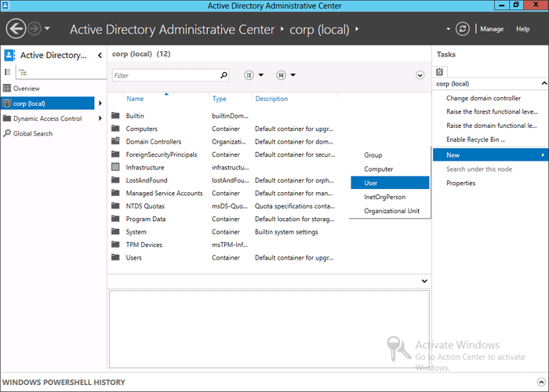549x392 pixels.
Task: Collapse the navigation pane with left chevron
Action: pyautogui.click(x=100, y=56)
